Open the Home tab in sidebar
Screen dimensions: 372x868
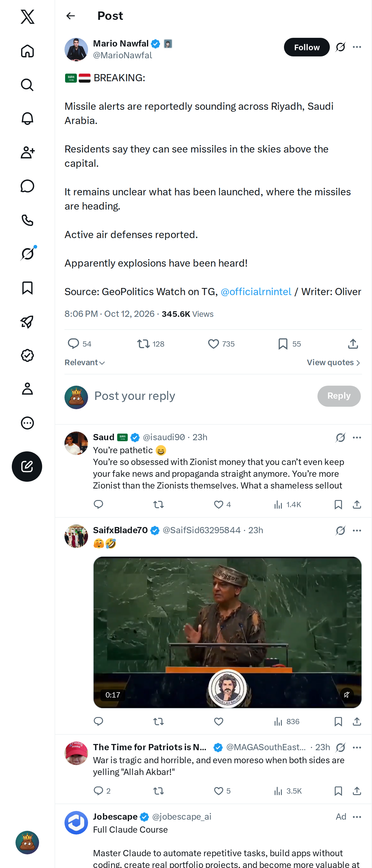(27, 51)
